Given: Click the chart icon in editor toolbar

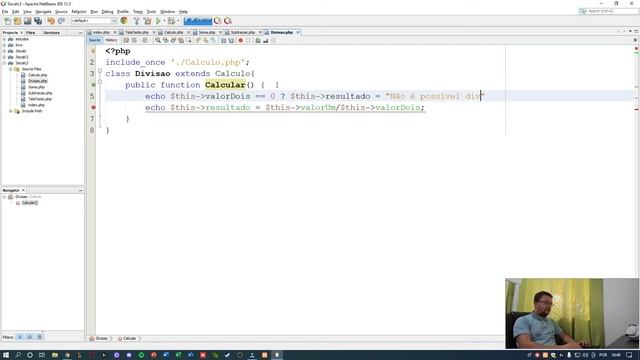Looking at the screenshot, I should pyautogui.click(x=265, y=40).
